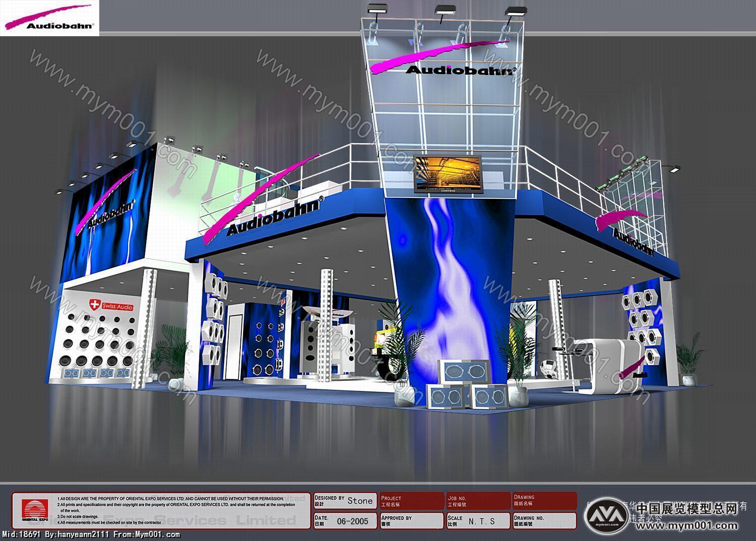Click the Job No. field in the title block
This screenshot has width=756, height=541.
[x=478, y=501]
